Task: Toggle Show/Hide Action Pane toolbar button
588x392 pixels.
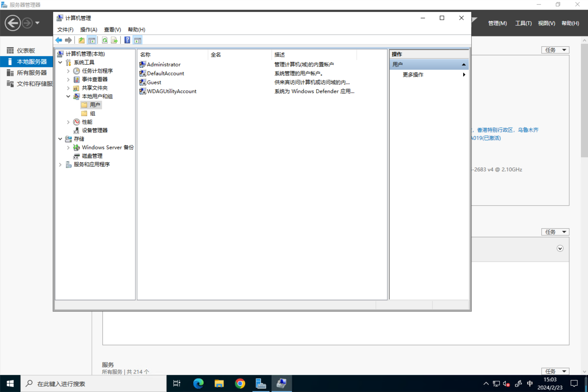Action: pos(138,40)
